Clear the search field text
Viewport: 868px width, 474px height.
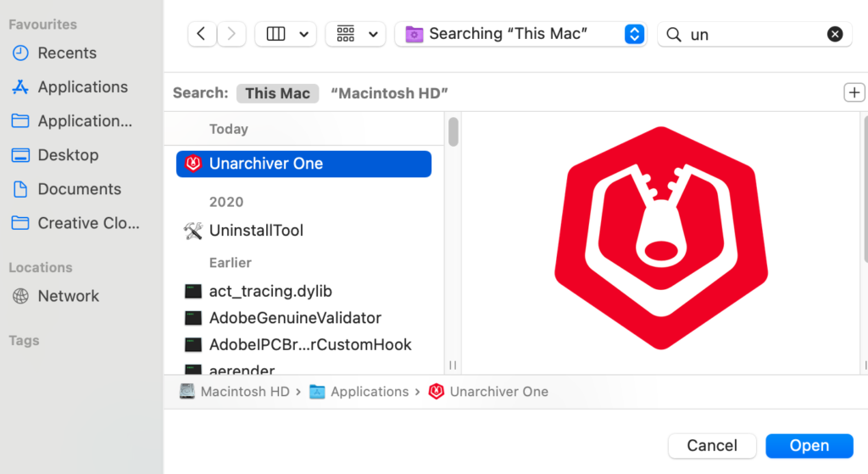click(835, 34)
